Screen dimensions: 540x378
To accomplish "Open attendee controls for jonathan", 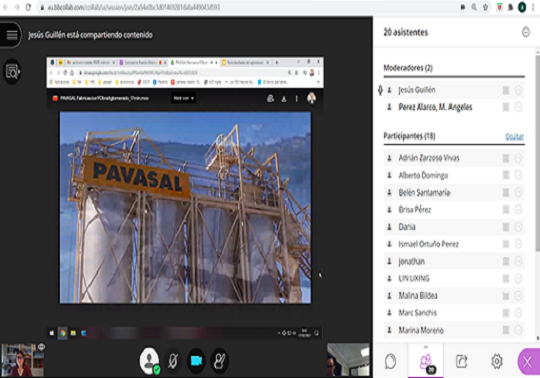I will [518, 261].
